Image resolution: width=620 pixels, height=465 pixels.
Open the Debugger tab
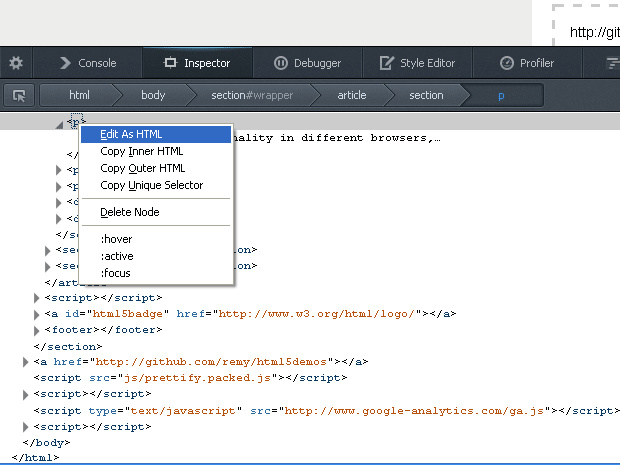(307, 63)
